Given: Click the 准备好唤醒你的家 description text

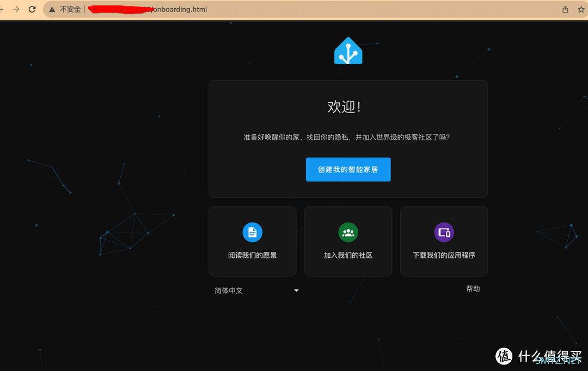Looking at the screenshot, I should click(x=346, y=137).
